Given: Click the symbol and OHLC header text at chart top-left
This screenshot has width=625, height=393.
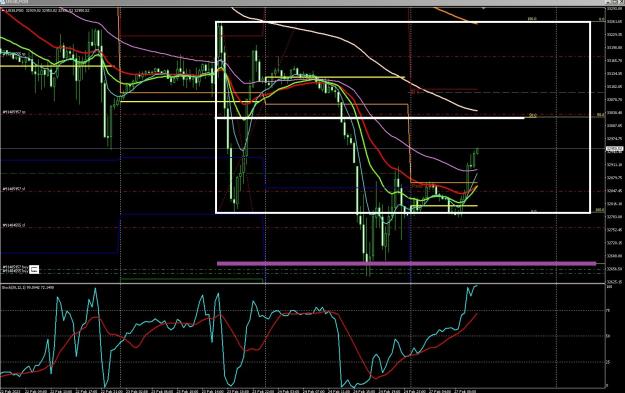Looking at the screenshot, I should coord(46,10).
